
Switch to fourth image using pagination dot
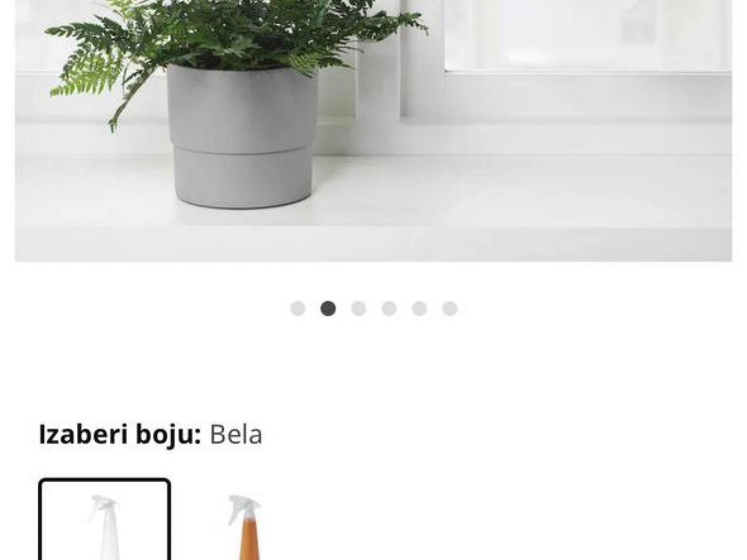point(389,309)
